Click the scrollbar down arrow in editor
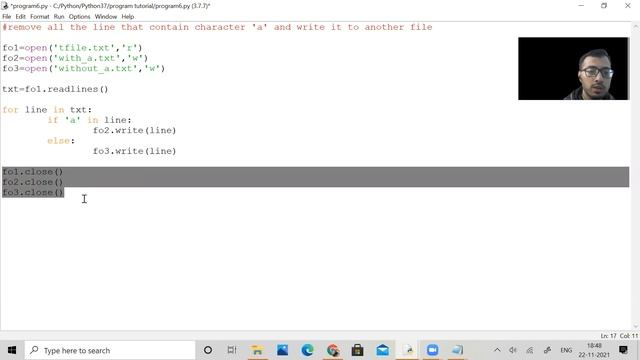The width and height of the screenshot is (640, 360). pyautogui.click(x=636, y=326)
